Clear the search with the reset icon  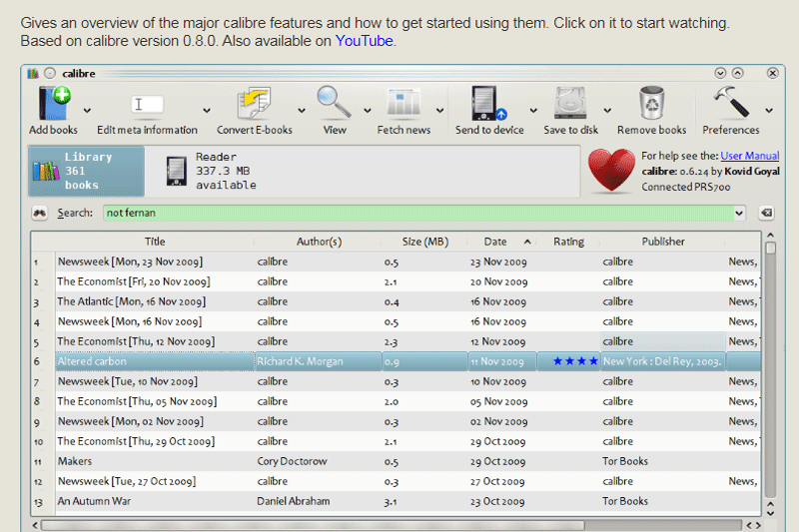(766, 213)
